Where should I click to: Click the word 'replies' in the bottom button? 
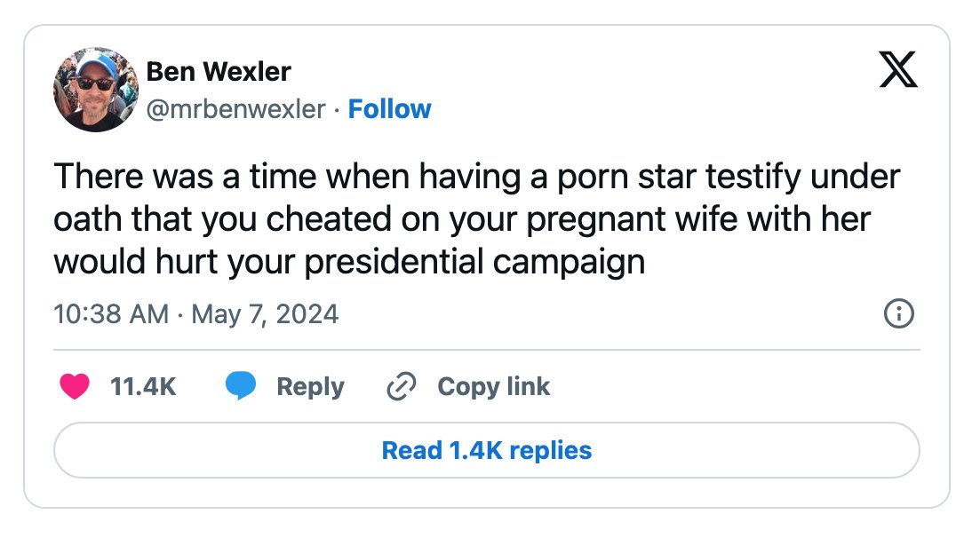click(x=551, y=450)
